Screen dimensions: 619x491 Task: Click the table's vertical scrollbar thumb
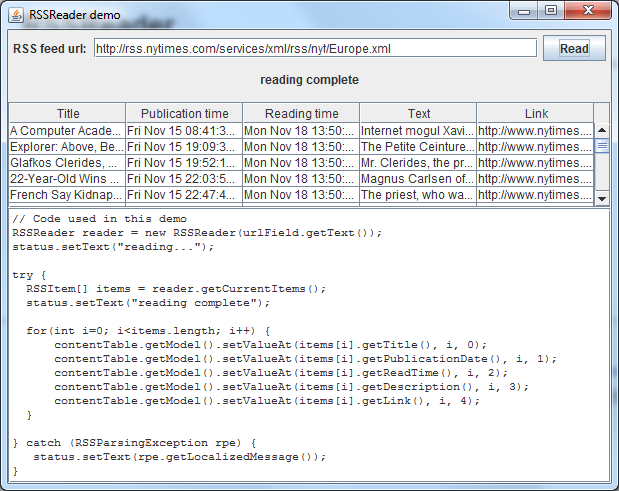click(x=602, y=146)
